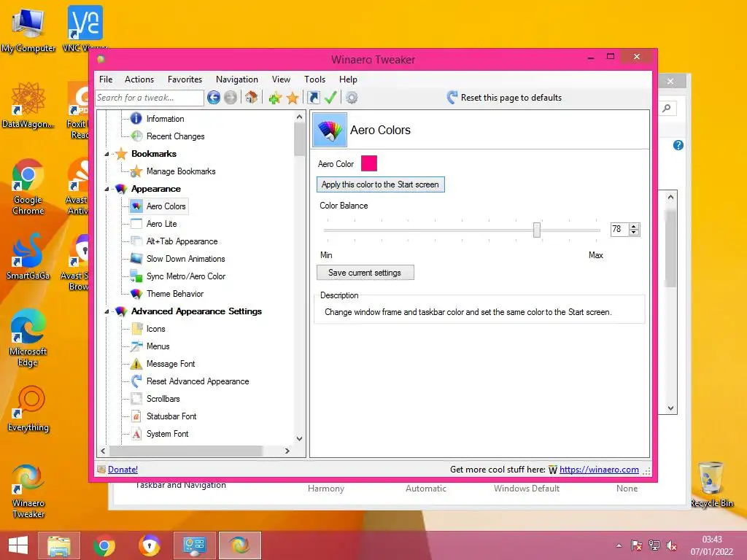Open bookmarks via the yellow star toolbar icon
Image resolution: width=747 pixels, height=560 pixels.
click(293, 98)
